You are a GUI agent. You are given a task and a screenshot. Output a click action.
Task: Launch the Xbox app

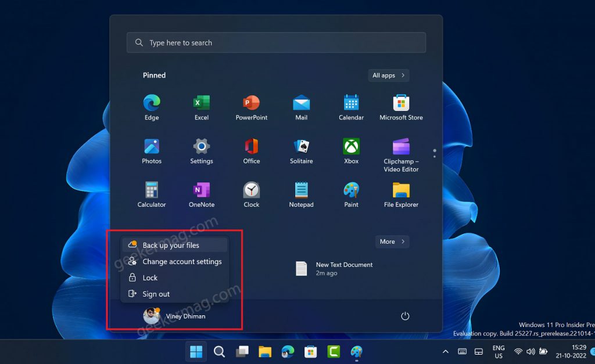click(351, 152)
